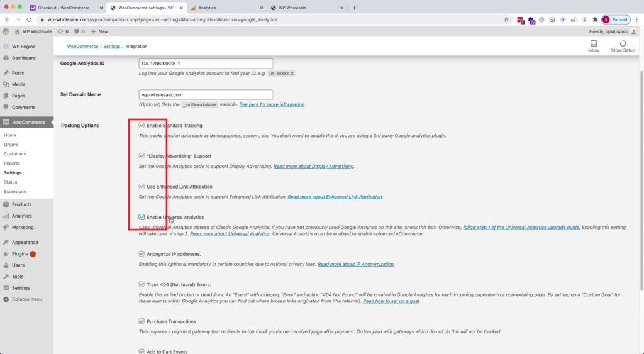Open the WooCommerce Inbox icon
Screen dimensions: 644x354
[x=594, y=46]
